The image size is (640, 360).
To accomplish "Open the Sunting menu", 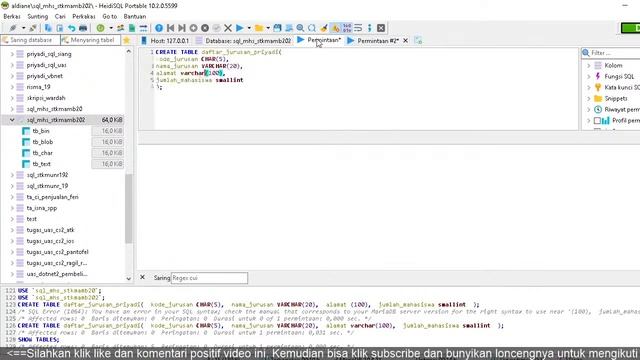I will click(38, 16).
